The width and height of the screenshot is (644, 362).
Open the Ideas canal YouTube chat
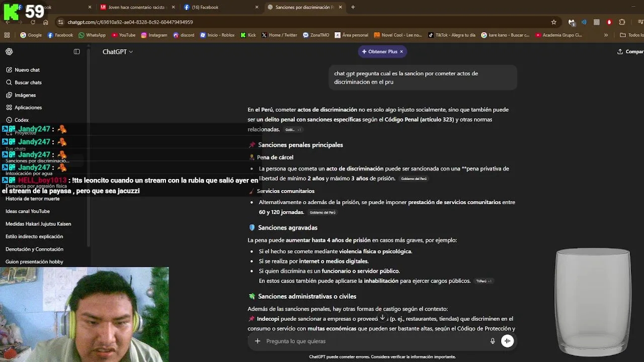[x=28, y=211]
